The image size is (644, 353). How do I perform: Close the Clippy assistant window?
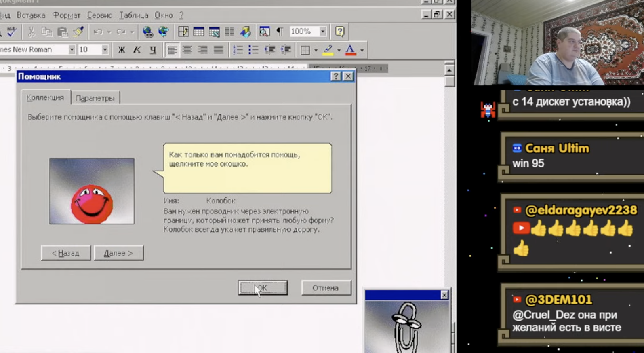(444, 295)
